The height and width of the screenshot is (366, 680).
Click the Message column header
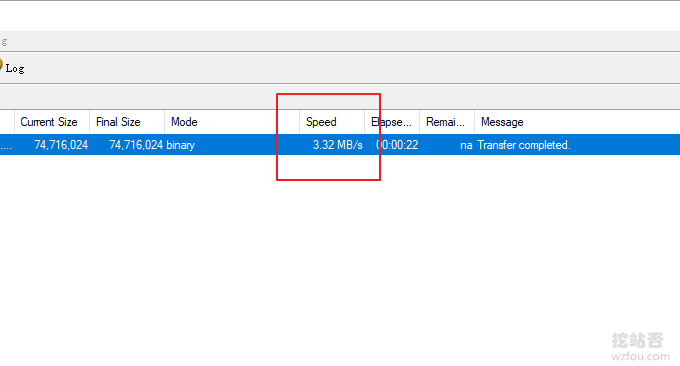pos(502,122)
